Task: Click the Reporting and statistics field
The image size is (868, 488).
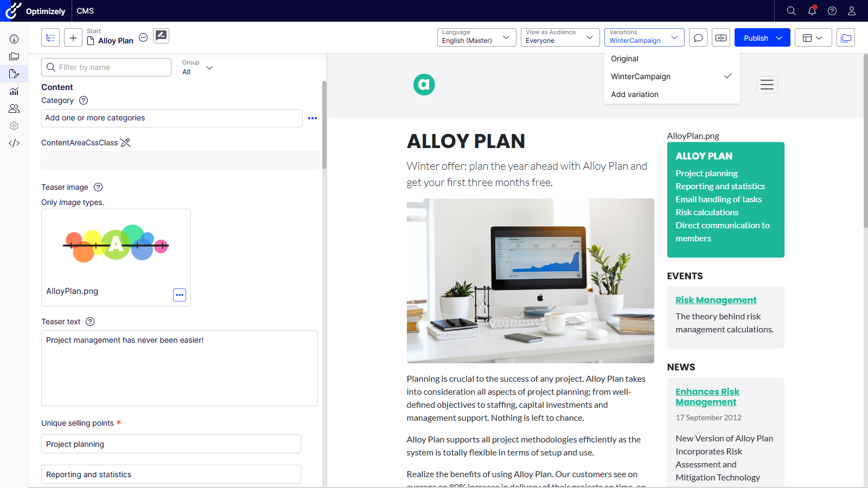Action: 171,474
